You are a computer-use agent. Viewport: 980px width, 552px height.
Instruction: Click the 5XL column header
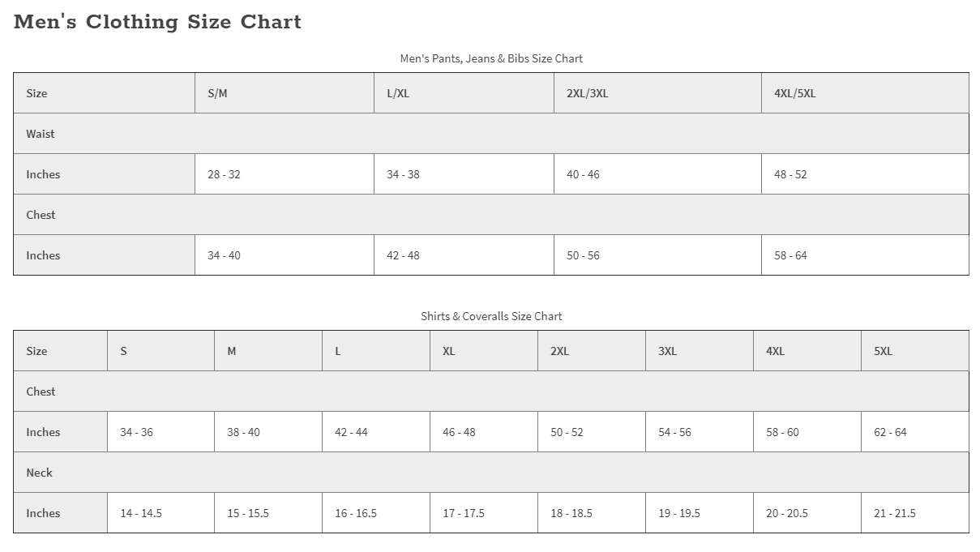(883, 351)
